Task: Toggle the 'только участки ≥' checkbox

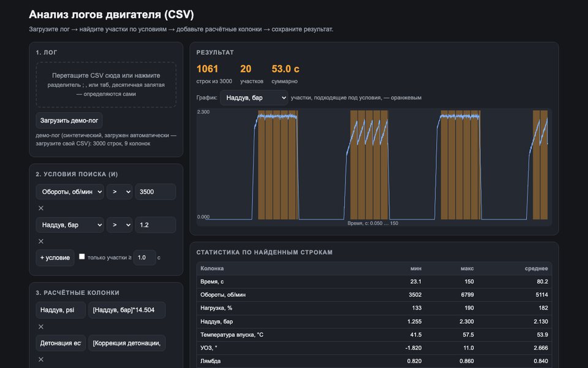Action: click(81, 257)
